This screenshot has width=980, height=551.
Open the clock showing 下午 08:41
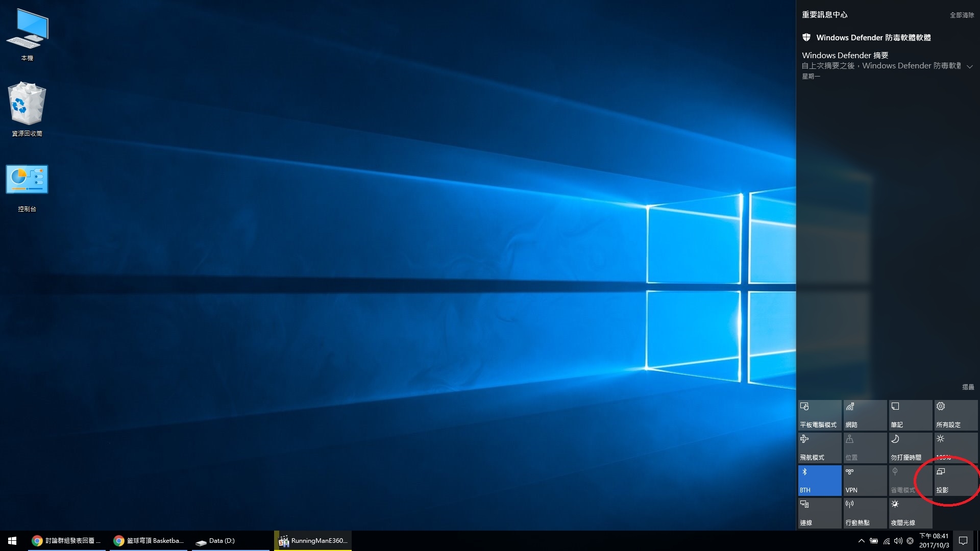[934, 541]
